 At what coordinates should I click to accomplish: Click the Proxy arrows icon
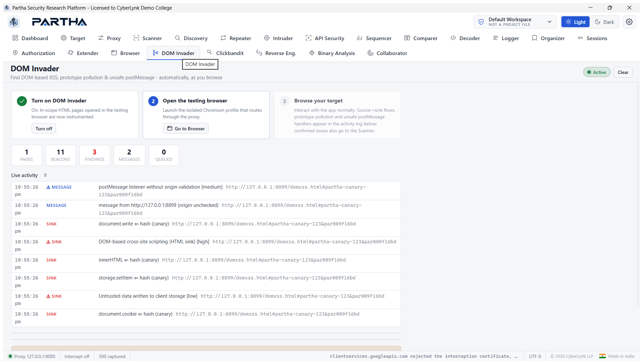pyautogui.click(x=101, y=38)
